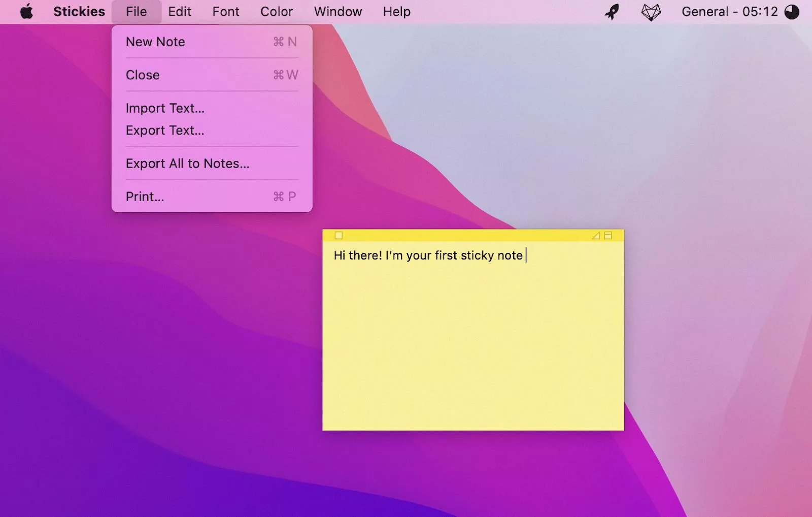
Task: Click the fox icon in the menu bar
Action: [x=651, y=11]
